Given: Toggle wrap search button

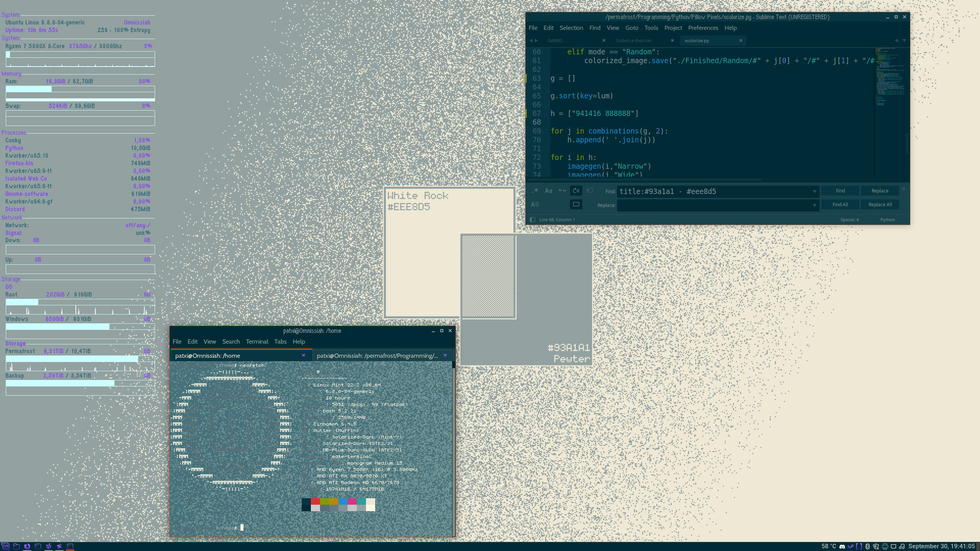Looking at the screenshot, I should tap(576, 191).
